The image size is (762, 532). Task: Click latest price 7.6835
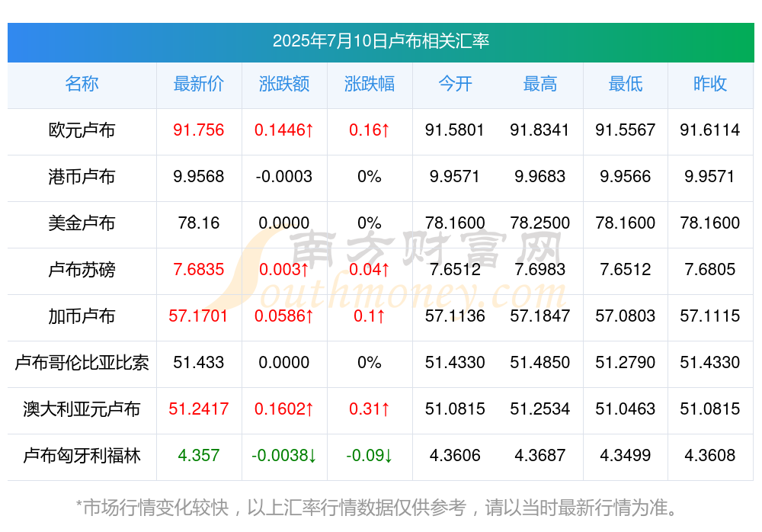click(198, 269)
